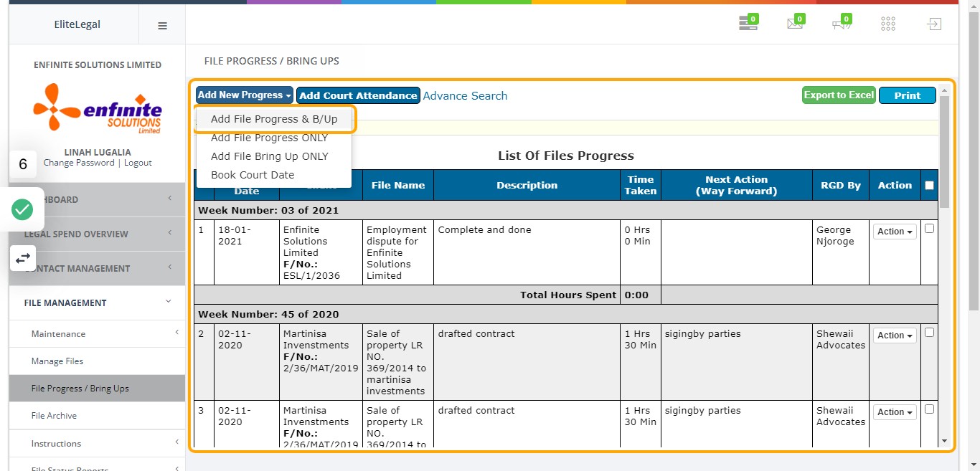Click Change Password link
Screen dimensions: 980x471
[79, 163]
